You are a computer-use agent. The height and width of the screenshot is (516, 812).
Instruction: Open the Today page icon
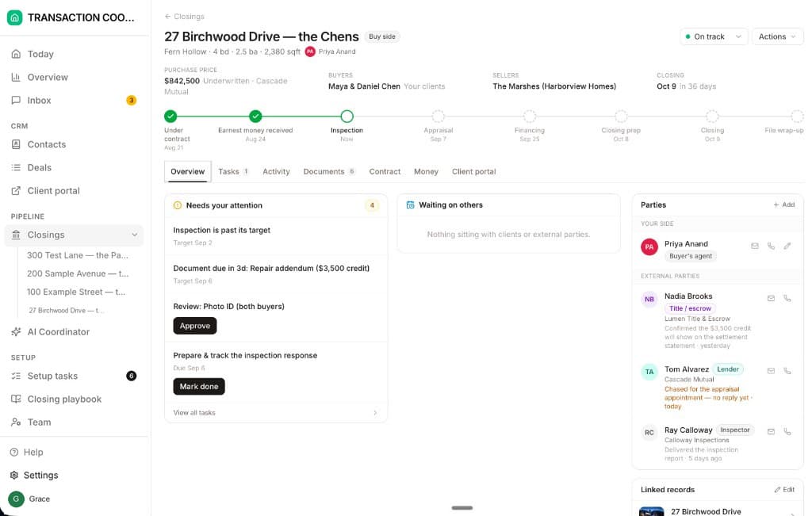16,54
